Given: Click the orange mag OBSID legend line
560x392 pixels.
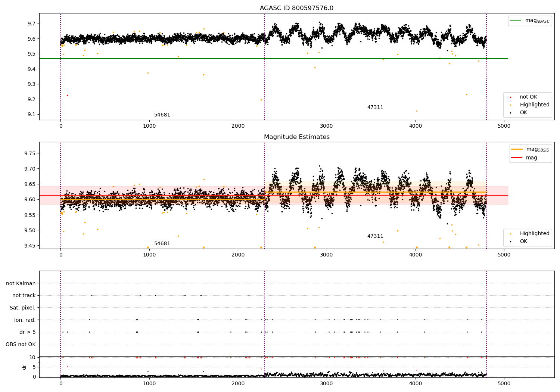Looking at the screenshot, I should click(x=517, y=149).
